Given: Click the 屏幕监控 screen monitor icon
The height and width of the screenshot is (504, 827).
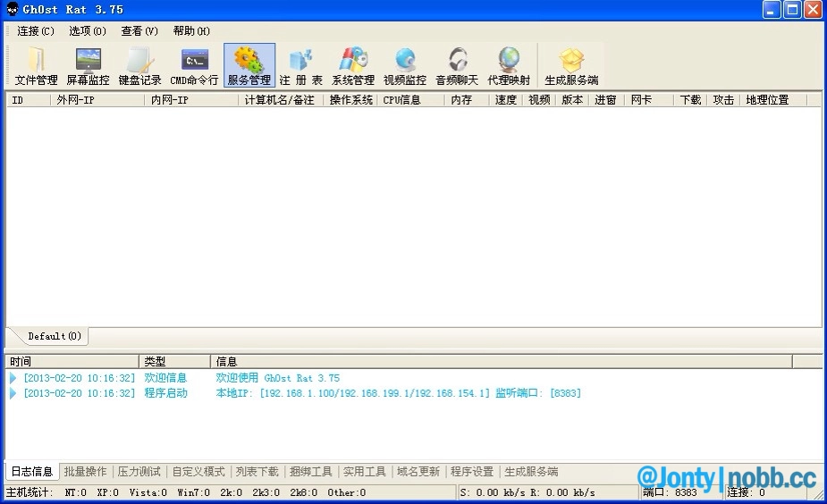Looking at the screenshot, I should [88, 66].
